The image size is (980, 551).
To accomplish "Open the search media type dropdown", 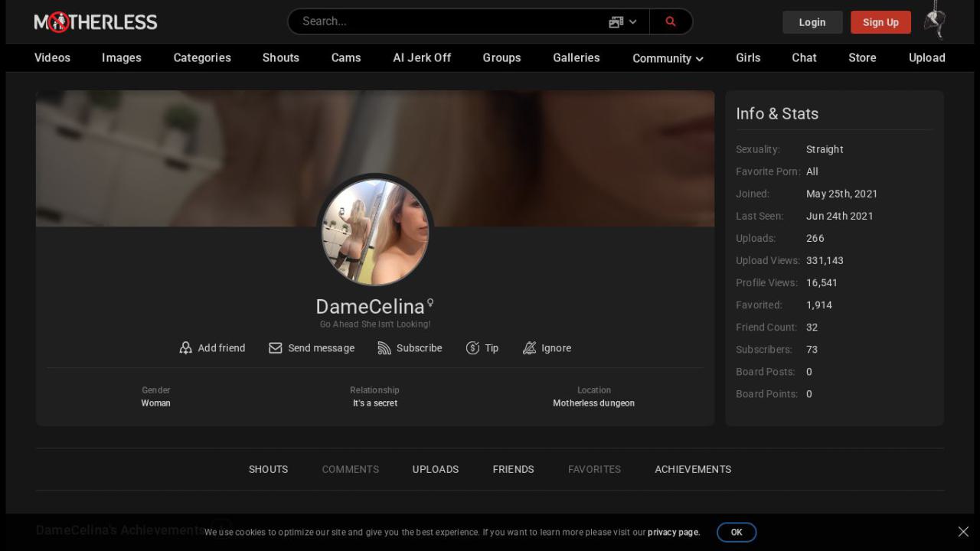I will pyautogui.click(x=622, y=21).
